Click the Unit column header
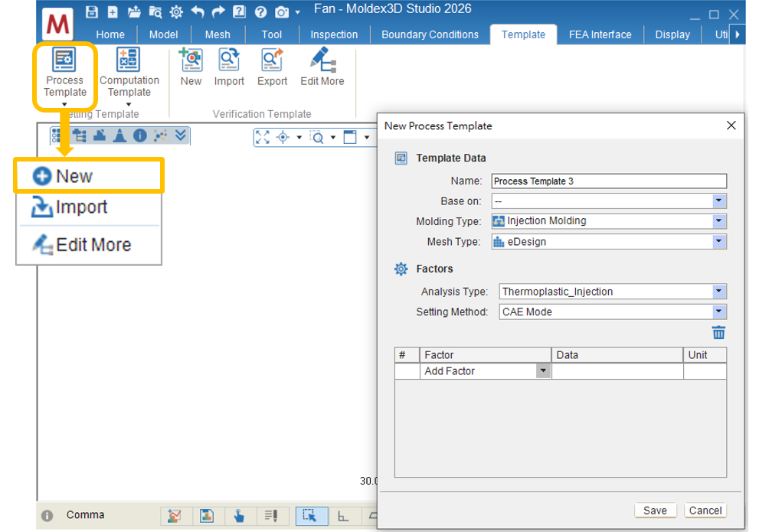759x532 pixels. pos(705,355)
